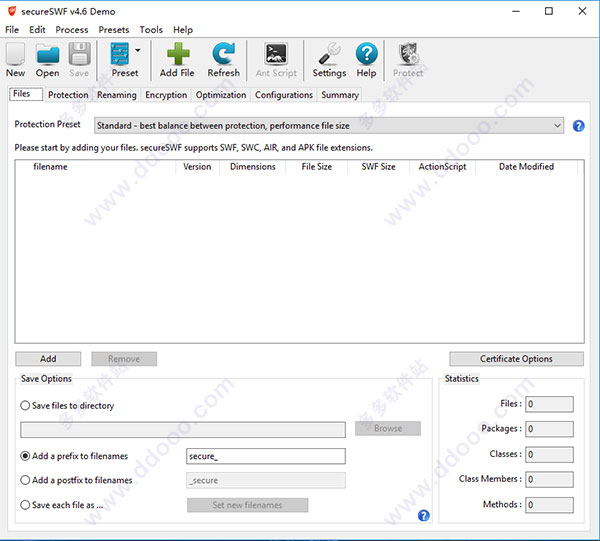This screenshot has height=541, width=600.
Task: Click the Refresh toolbar icon
Action: [223, 56]
